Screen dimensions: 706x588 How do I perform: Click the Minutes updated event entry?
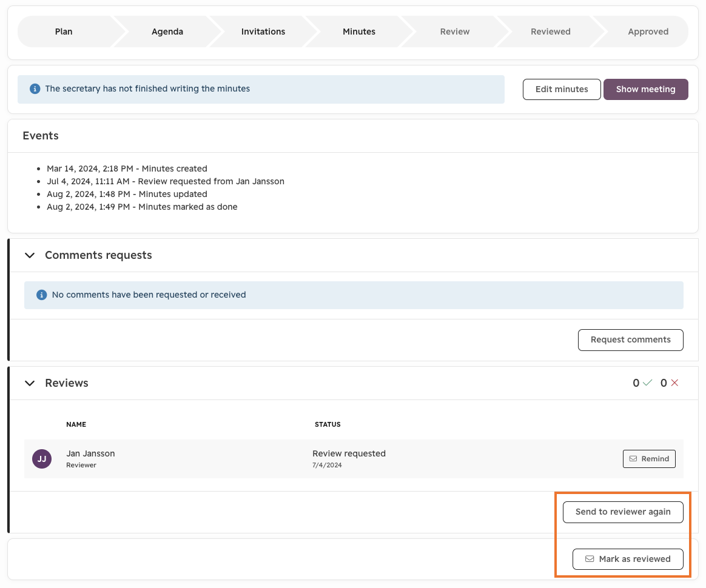point(127,194)
